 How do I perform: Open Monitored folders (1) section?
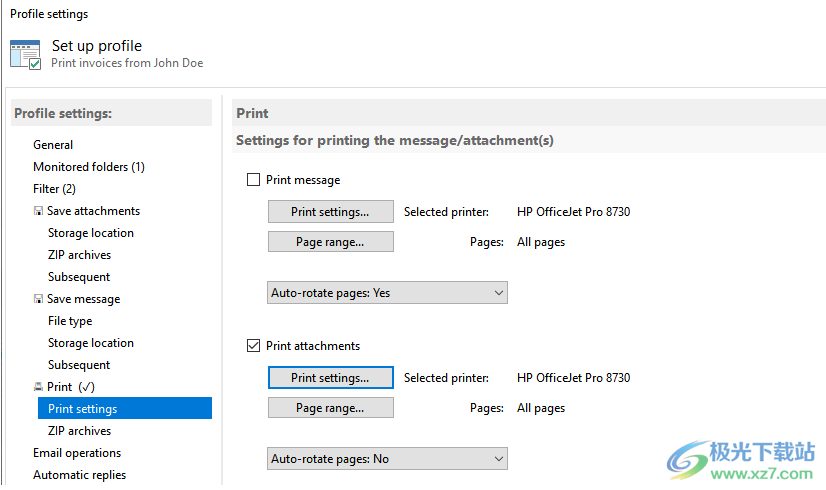[89, 167]
